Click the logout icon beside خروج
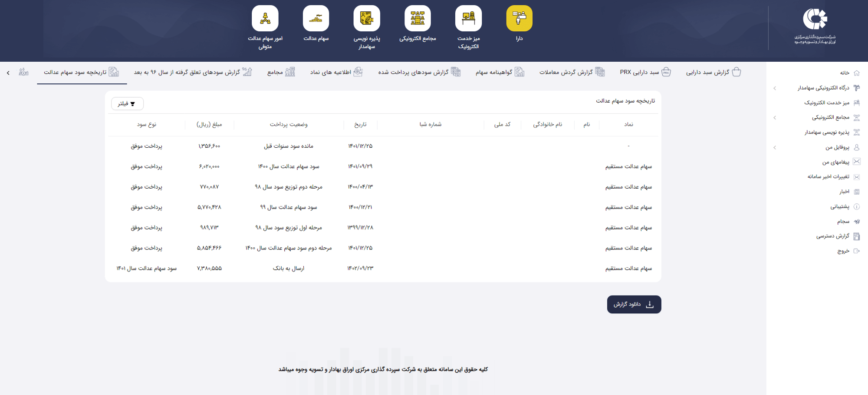The image size is (868, 395). [857, 251]
